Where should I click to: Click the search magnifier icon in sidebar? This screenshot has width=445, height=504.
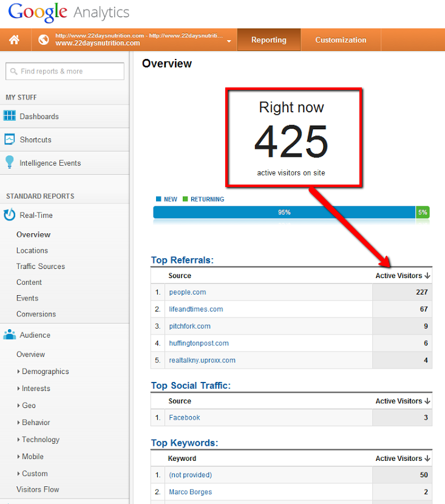coord(13,72)
